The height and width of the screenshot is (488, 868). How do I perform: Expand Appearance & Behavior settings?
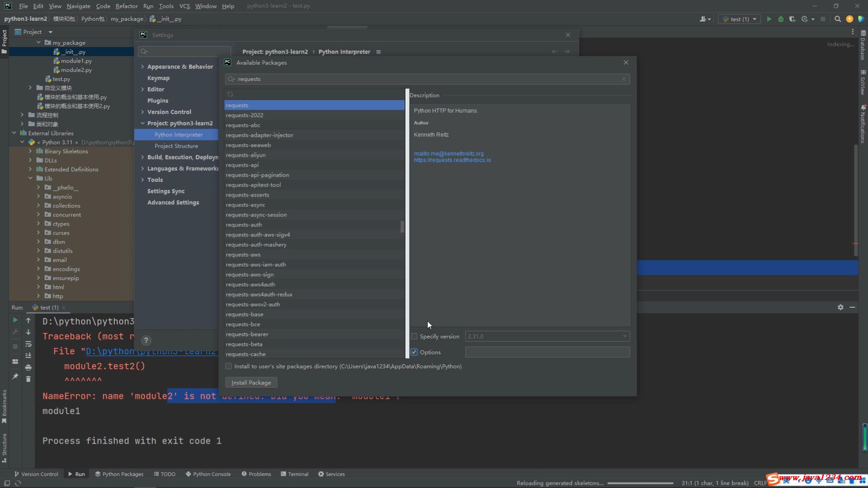pos(142,66)
